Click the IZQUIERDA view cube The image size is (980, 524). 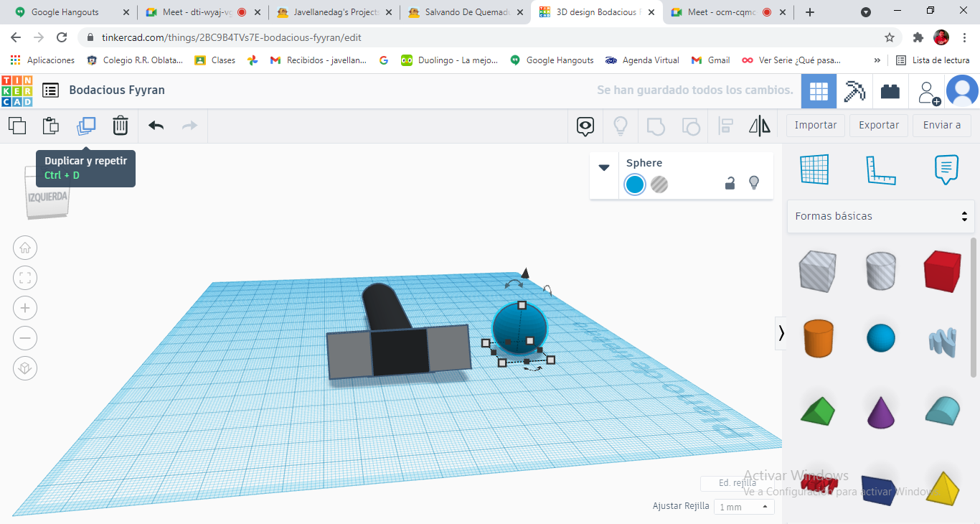pos(48,196)
